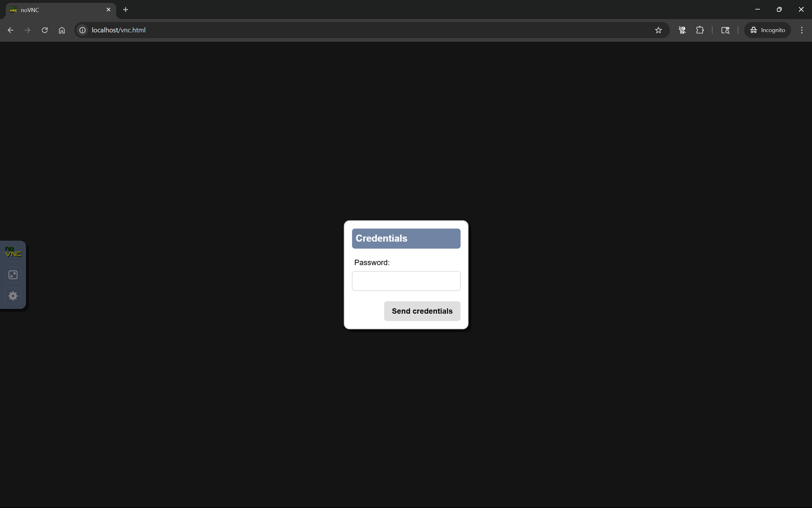Open the Extensions puzzle-piece menu

tap(700, 30)
